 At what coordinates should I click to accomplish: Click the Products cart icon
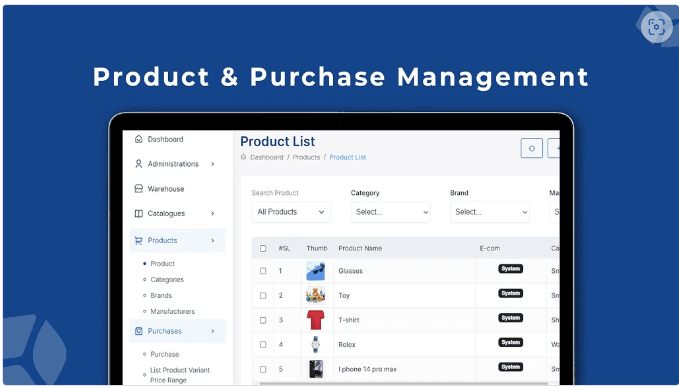139,240
